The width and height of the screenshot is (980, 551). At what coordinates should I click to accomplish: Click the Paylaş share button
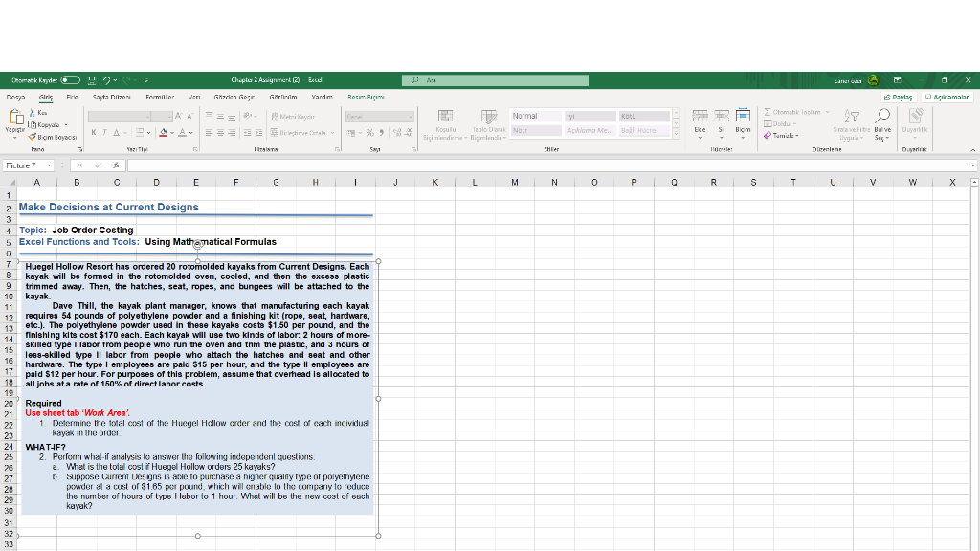coord(898,97)
